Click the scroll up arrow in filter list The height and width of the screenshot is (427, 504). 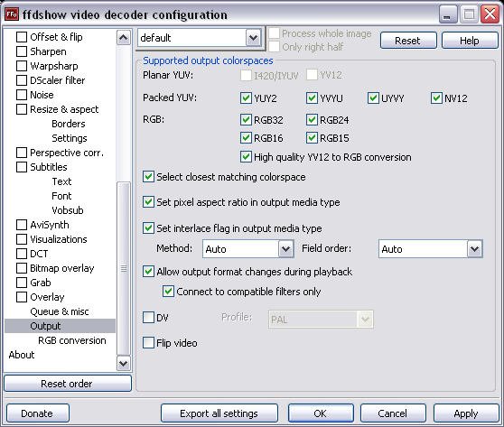124,38
